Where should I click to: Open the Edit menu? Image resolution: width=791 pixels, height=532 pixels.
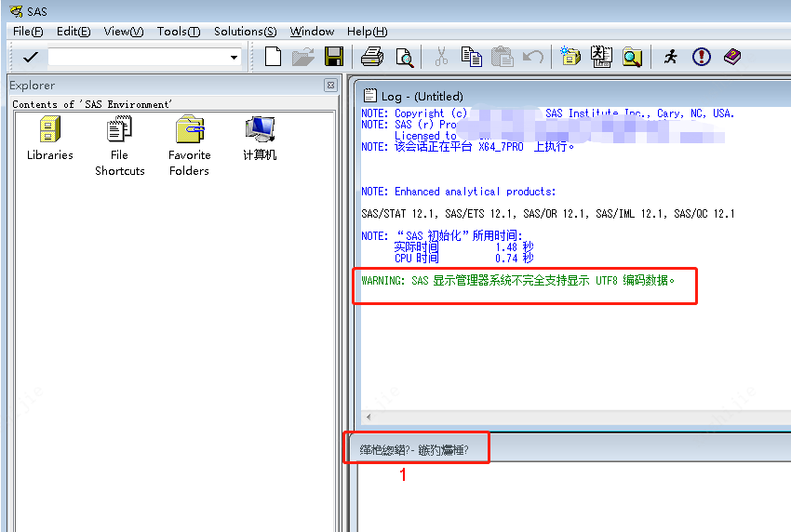(74, 32)
